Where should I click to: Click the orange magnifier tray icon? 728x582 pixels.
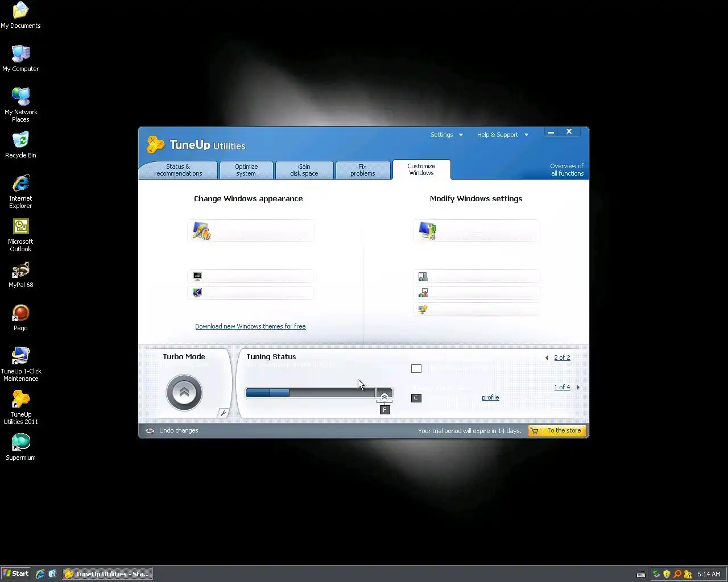click(677, 574)
